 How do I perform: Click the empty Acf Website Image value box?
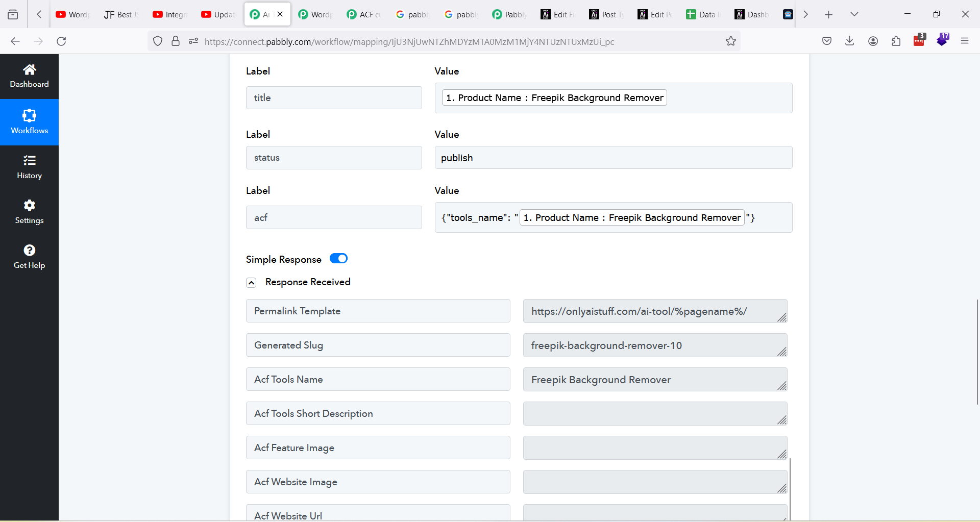tap(655, 482)
